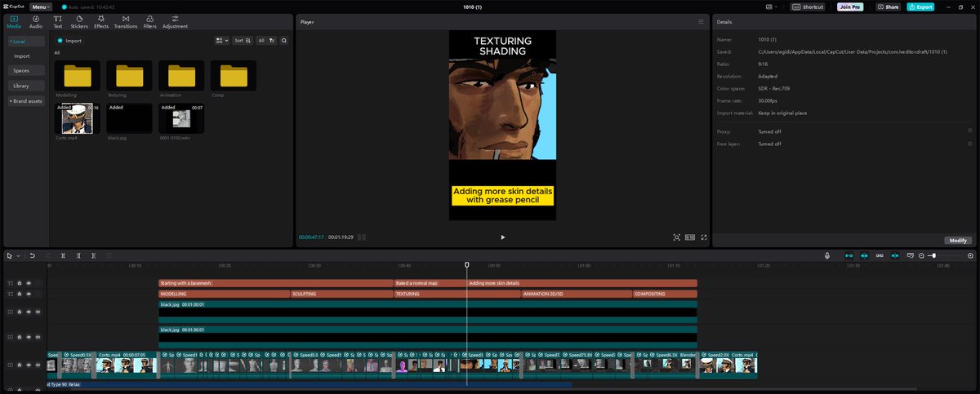Hide the top text track
The image size is (980, 394).
pos(29,283)
